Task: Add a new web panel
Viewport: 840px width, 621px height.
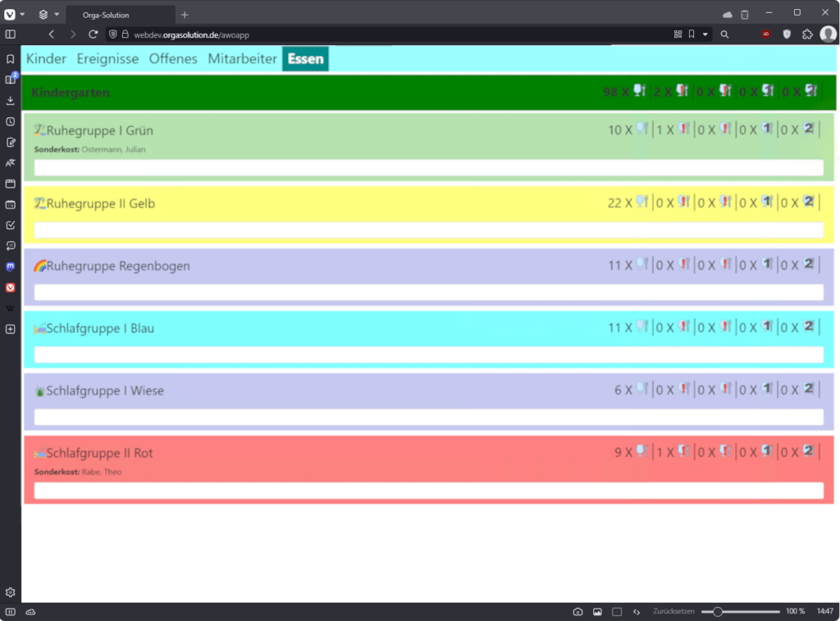Action: 10,329
